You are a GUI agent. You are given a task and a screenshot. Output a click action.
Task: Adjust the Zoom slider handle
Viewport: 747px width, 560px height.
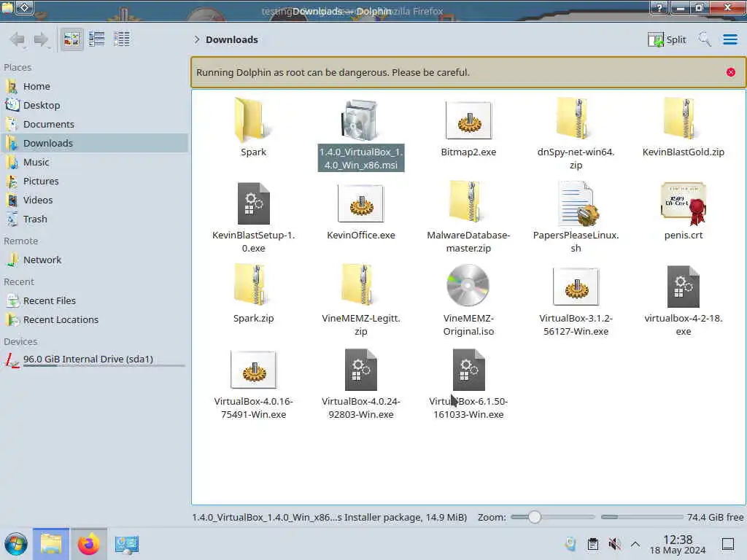pyautogui.click(x=534, y=517)
